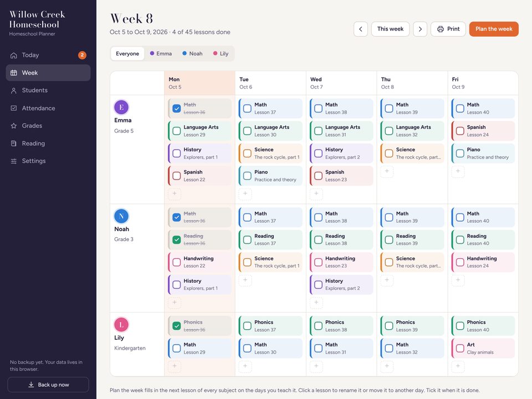532x399 pixels.
Task: Click the Plan the week button
Action: coord(494,29)
